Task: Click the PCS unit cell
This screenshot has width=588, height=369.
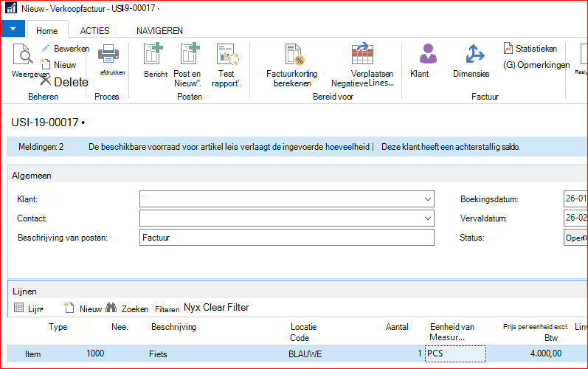Action: coord(455,354)
